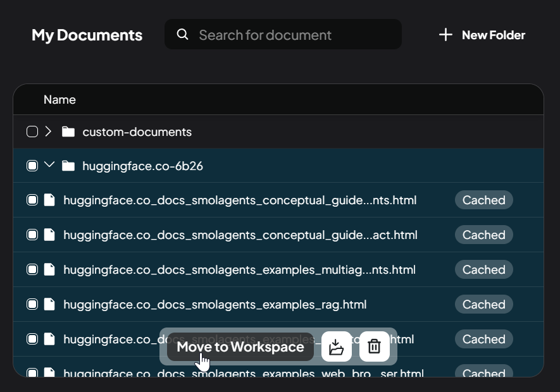This screenshot has width=560, height=392.
Task: Expand the custom-documents folder chevron
Action: [49, 132]
